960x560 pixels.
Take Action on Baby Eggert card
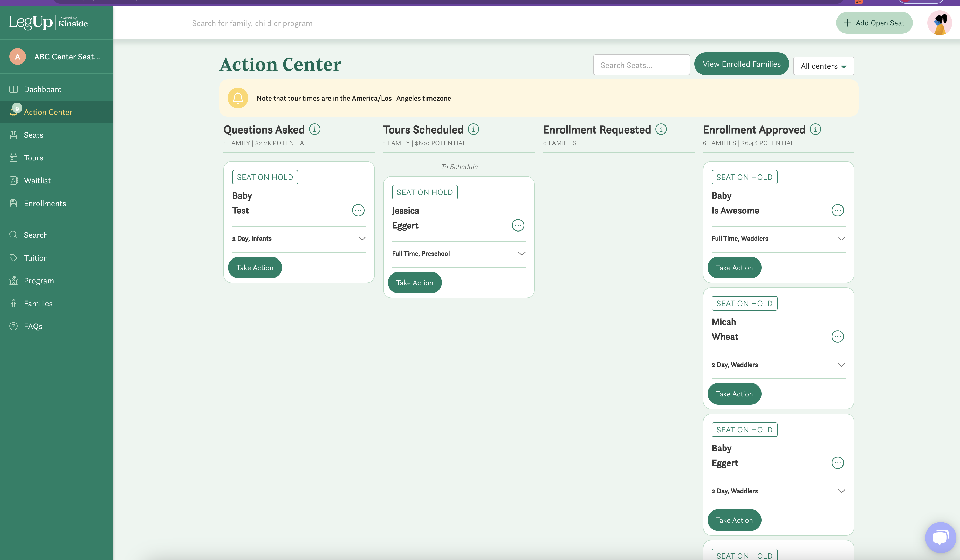(x=734, y=520)
